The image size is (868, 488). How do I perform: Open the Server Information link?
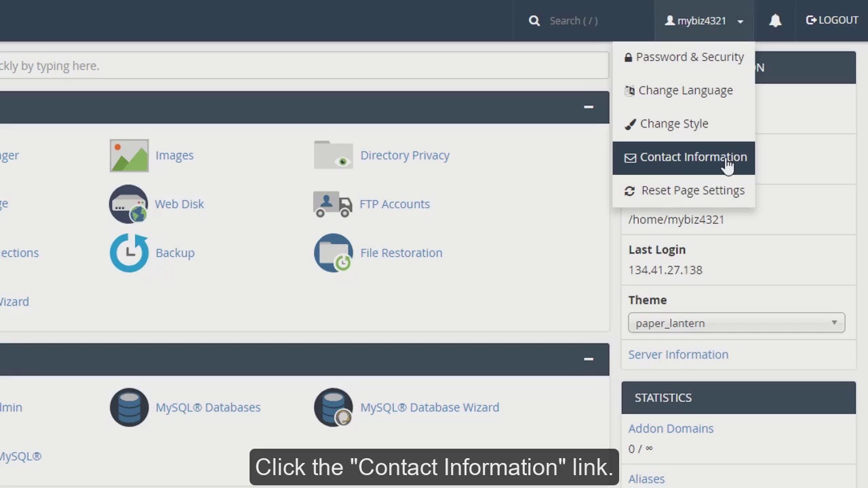(x=678, y=354)
